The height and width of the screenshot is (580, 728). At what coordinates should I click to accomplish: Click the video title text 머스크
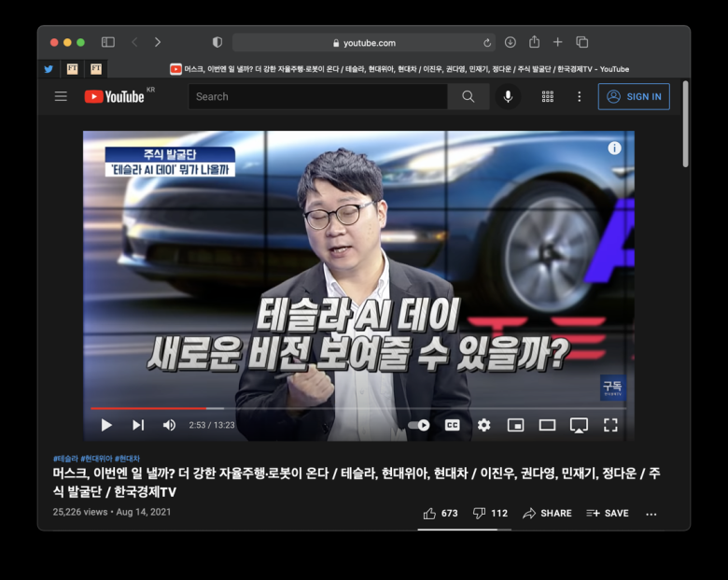[71, 474]
